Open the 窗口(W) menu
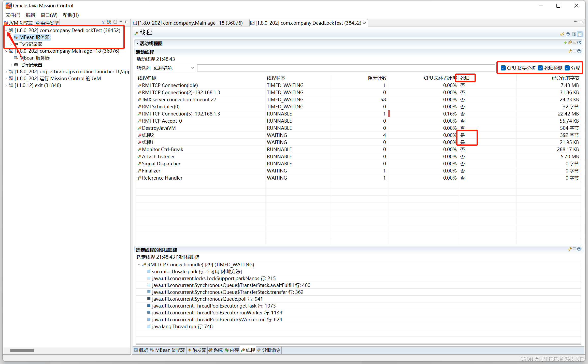This screenshot has height=364, width=588. (x=49, y=15)
